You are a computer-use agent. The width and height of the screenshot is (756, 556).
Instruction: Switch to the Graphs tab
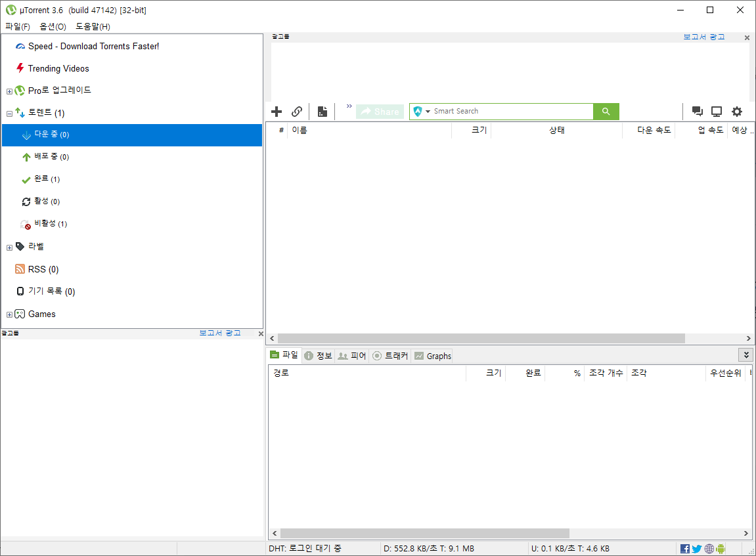[x=432, y=356]
